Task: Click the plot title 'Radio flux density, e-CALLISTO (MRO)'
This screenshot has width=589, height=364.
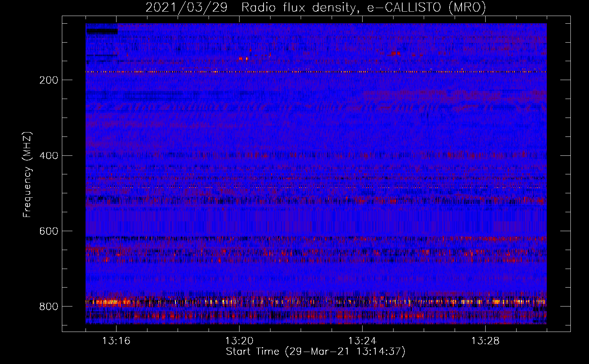Action: [363, 8]
